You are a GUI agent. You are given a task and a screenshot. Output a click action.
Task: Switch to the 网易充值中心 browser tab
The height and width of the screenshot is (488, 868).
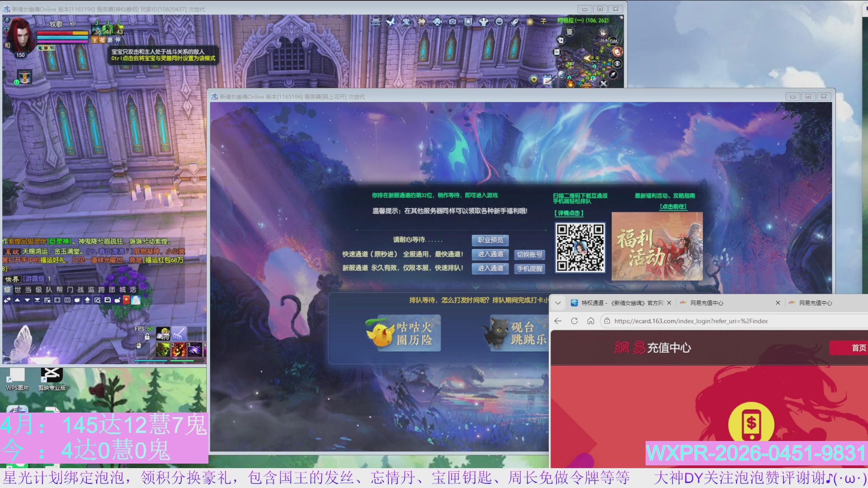(x=706, y=303)
